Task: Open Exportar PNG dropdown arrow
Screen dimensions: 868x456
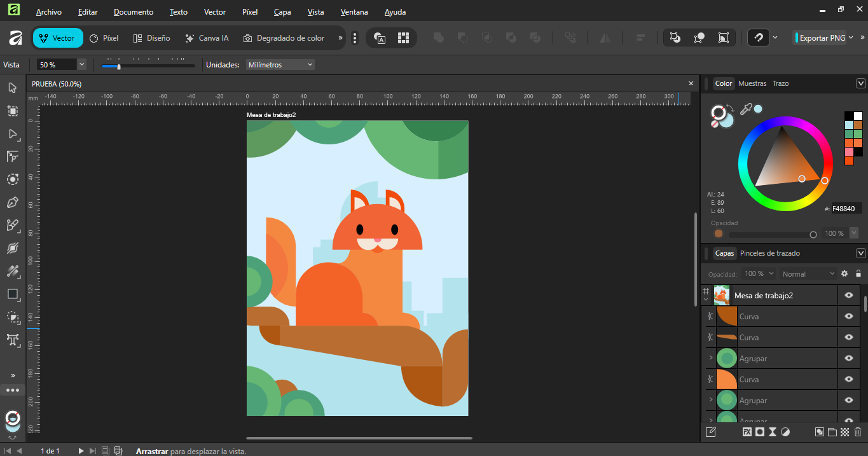Action: [x=851, y=38]
